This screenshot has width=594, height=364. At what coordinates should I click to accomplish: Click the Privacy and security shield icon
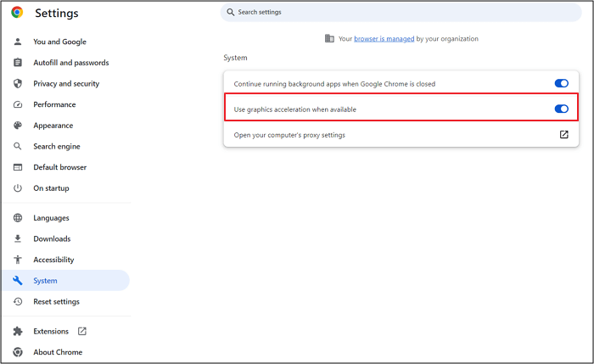[17, 83]
